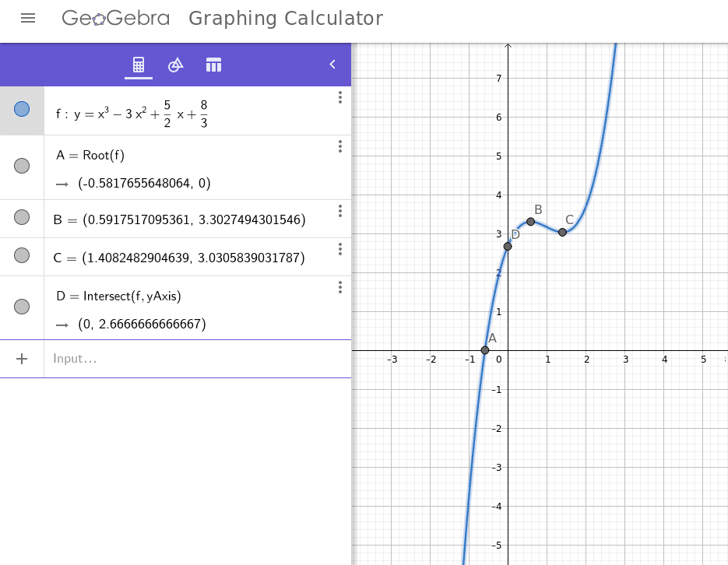Open more options for function f

(x=339, y=97)
